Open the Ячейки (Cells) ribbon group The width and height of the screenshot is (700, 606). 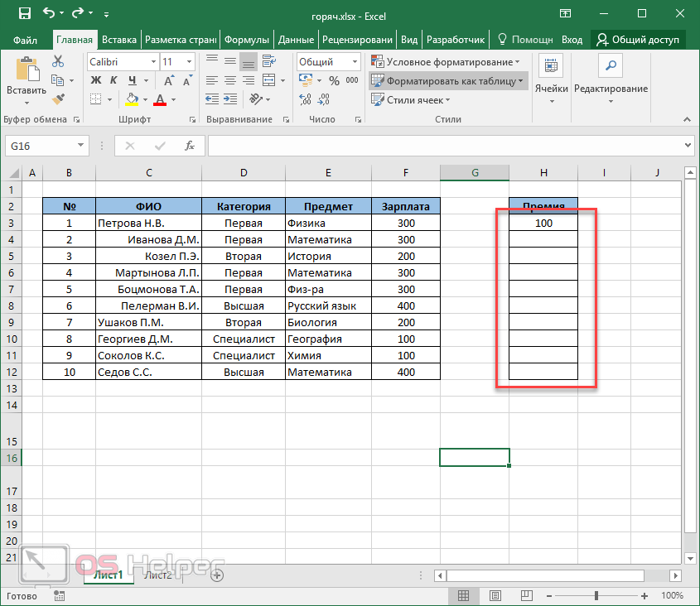pyautogui.click(x=551, y=78)
